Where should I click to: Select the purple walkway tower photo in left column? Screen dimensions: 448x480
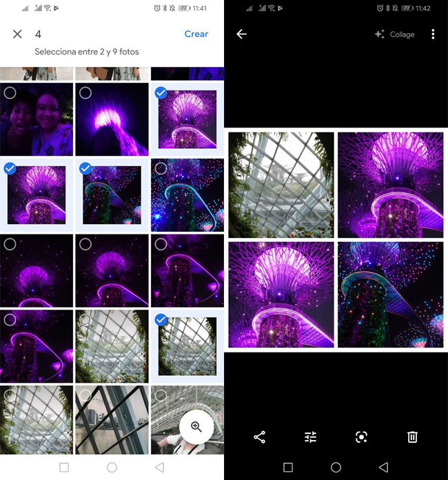[x=37, y=346]
